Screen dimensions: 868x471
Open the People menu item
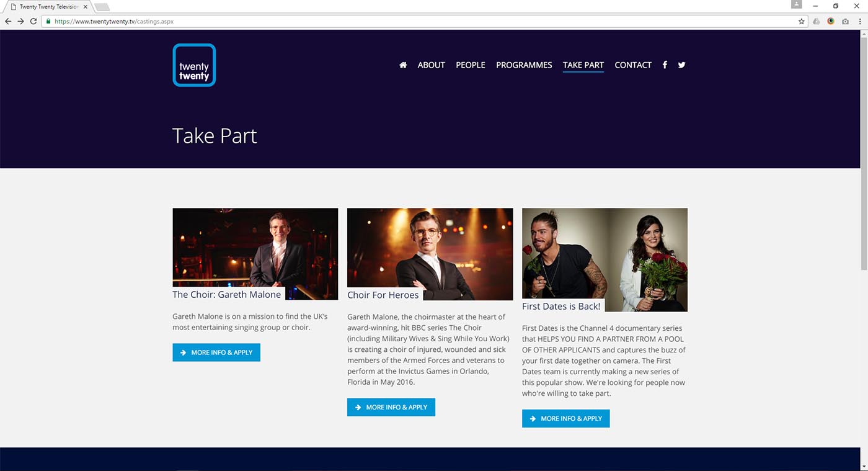471,65
